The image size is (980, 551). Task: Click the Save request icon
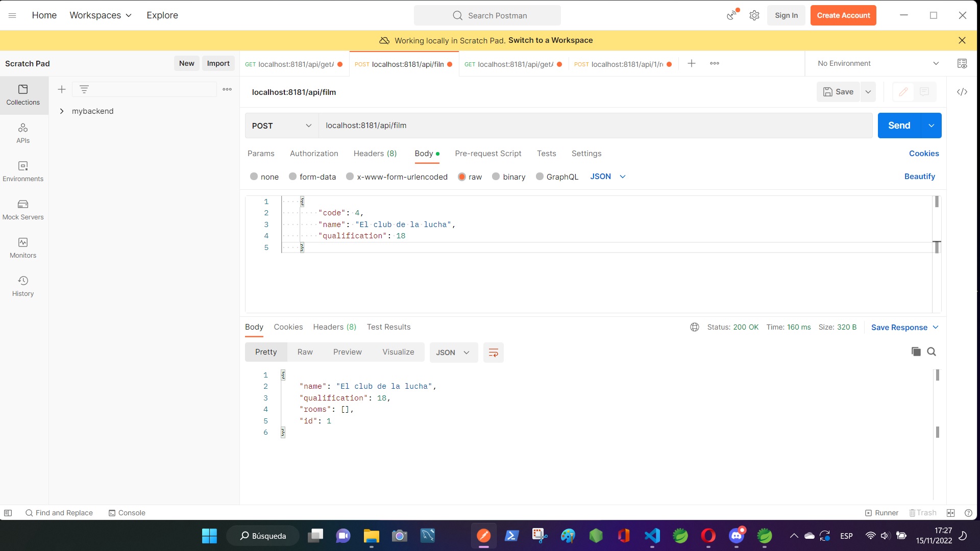[x=839, y=91]
